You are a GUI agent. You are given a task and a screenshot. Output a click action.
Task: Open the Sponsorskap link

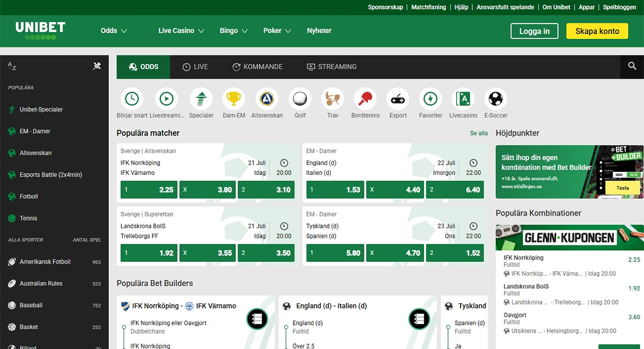[x=385, y=8]
